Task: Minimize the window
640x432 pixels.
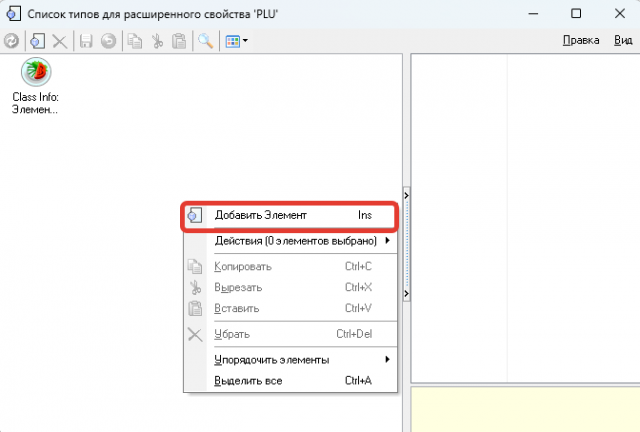Action: pyautogui.click(x=533, y=14)
